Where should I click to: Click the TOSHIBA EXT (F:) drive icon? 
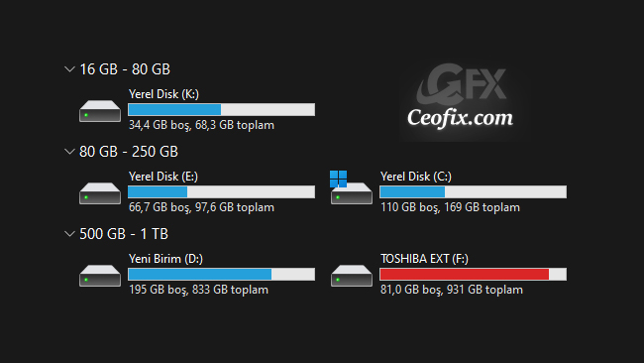coord(352,275)
